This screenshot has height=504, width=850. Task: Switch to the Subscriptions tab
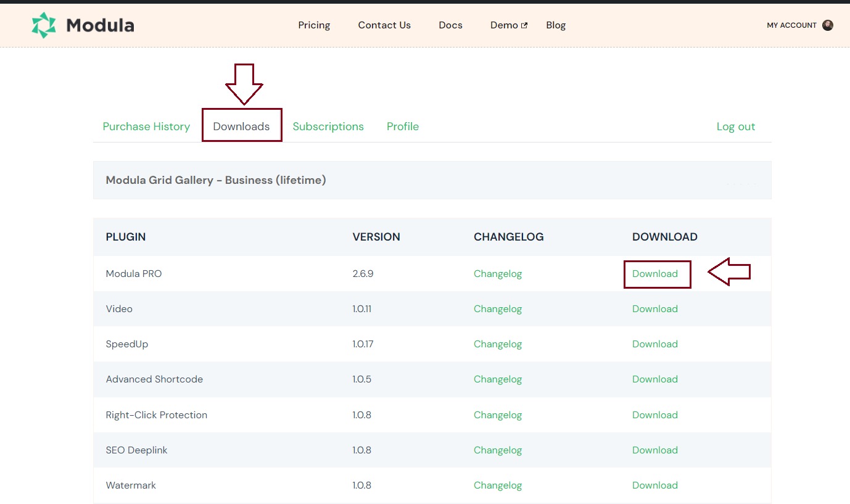click(328, 126)
